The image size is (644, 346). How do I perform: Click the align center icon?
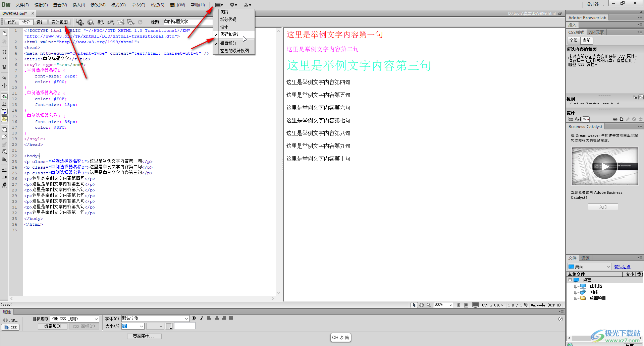[x=217, y=318]
